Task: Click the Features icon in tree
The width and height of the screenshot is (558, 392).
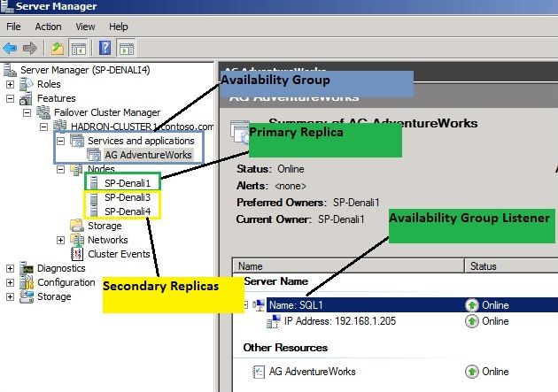Action: click(27, 98)
